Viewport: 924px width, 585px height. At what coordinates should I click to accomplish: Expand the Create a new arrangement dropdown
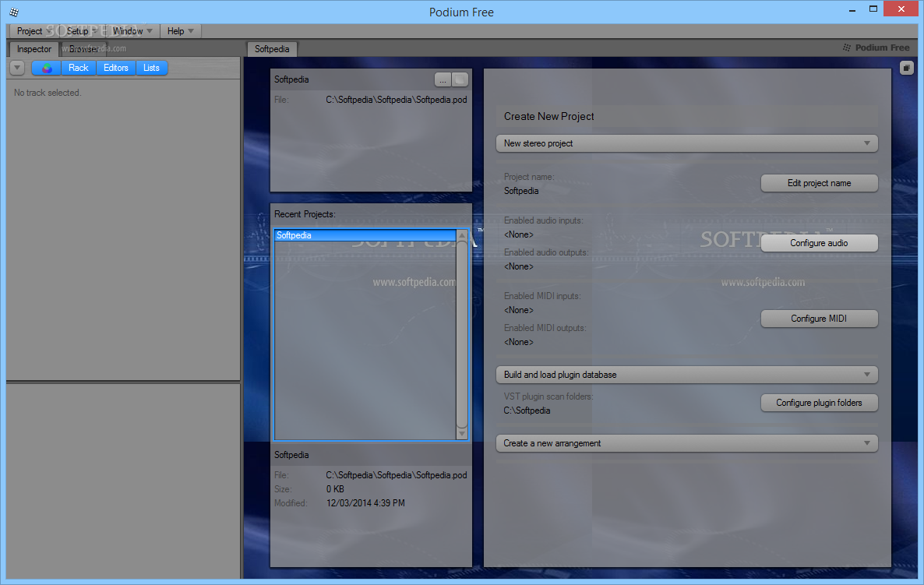[687, 443]
